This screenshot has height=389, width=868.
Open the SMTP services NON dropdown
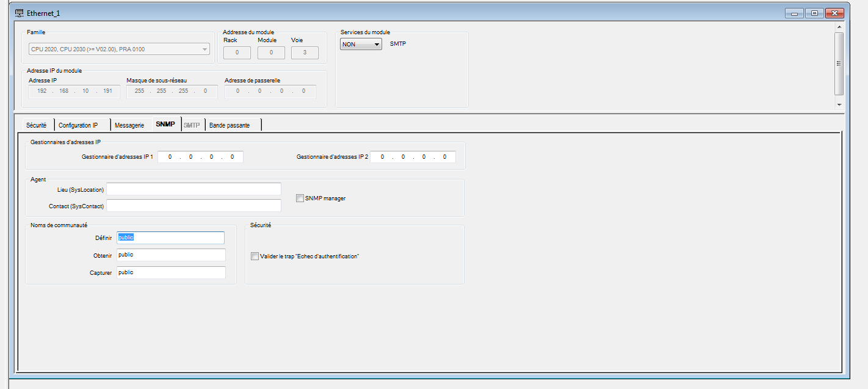point(361,44)
